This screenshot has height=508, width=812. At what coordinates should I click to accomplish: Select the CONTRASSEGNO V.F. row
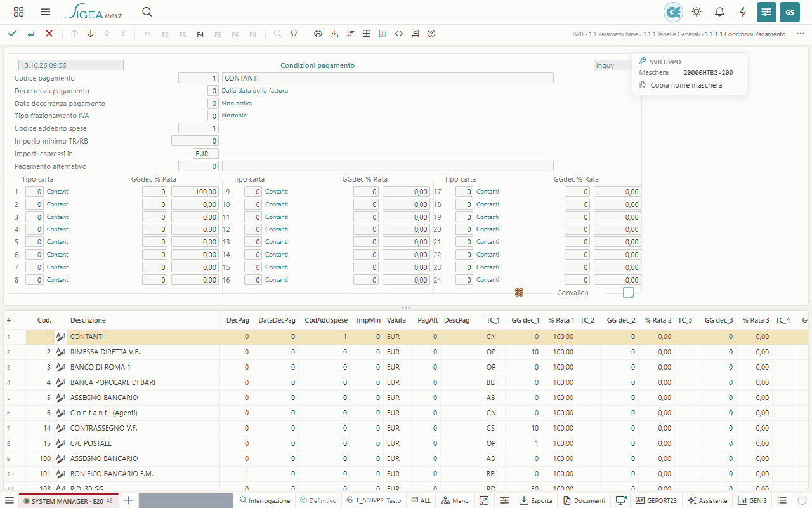click(406, 428)
